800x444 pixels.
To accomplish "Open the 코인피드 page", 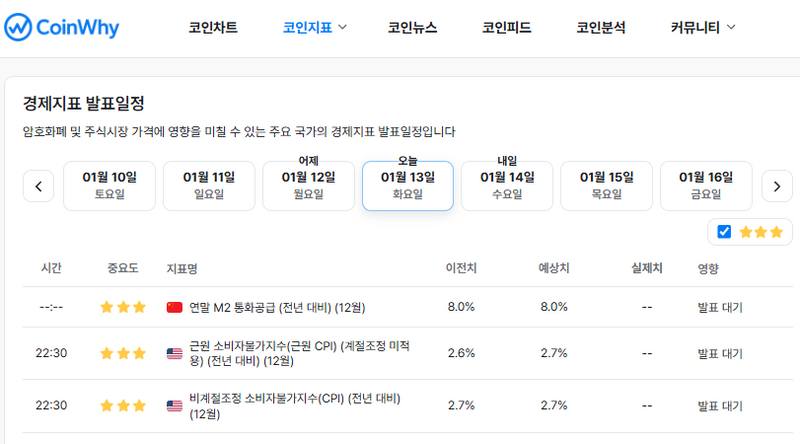I will pos(506,28).
